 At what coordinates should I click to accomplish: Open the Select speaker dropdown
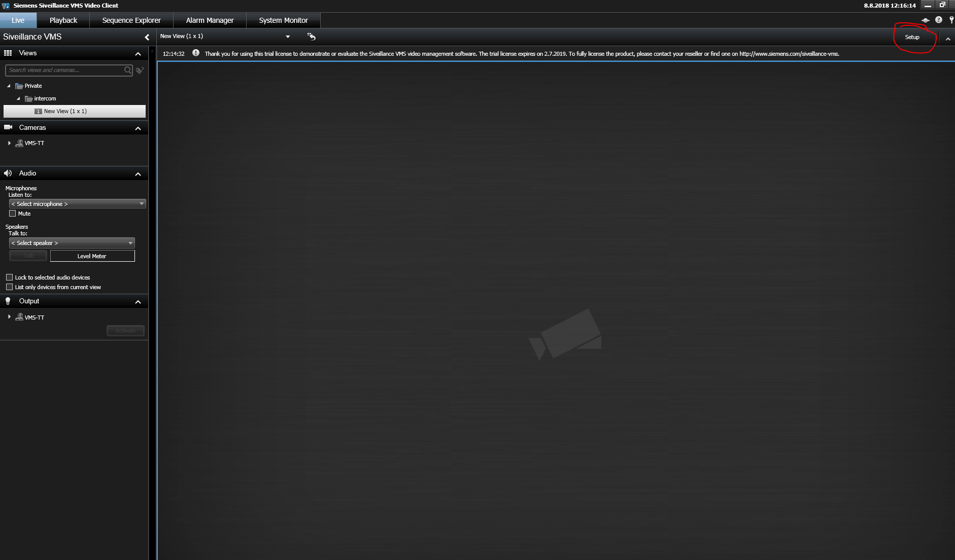[72, 243]
